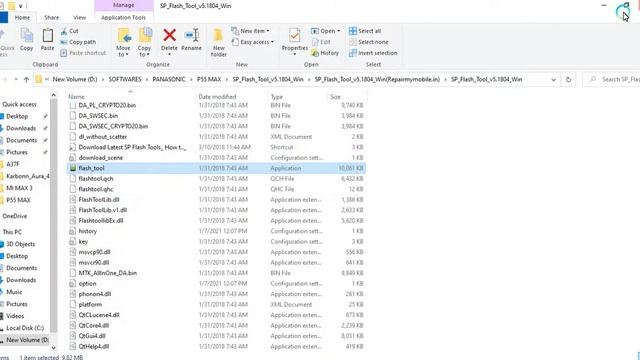Select the QtCore4.dll file

tap(216, 325)
